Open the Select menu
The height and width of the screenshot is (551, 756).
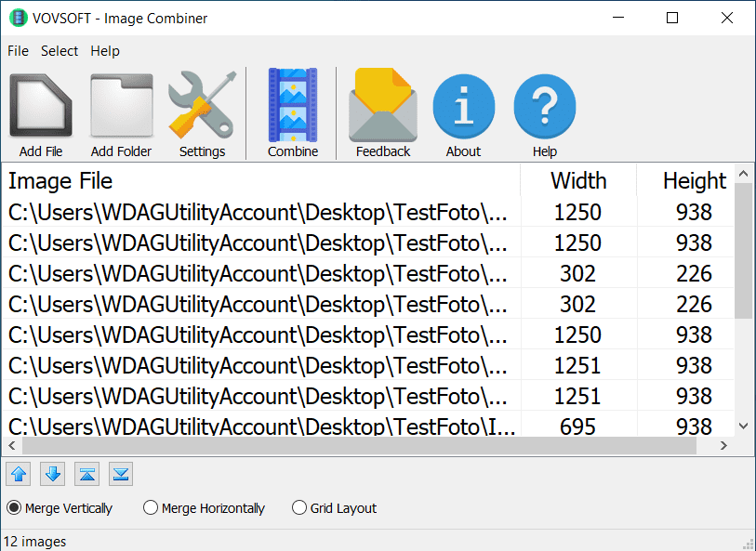(60, 51)
